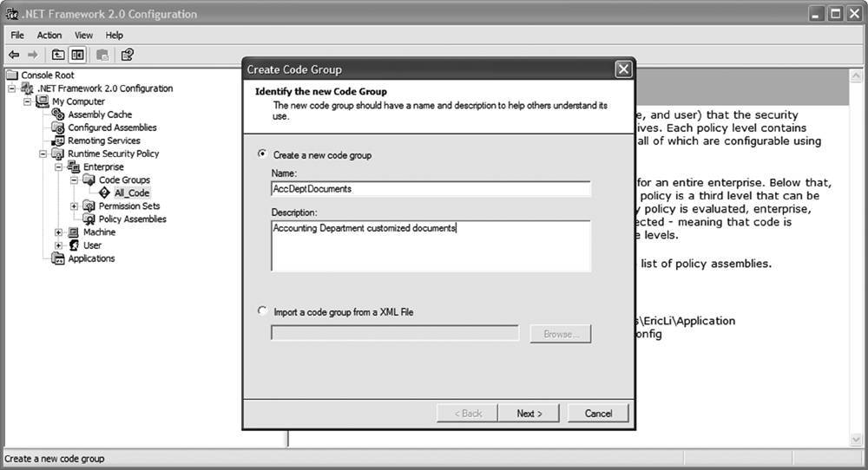
Task: Click the Description text area
Action: 431,246
